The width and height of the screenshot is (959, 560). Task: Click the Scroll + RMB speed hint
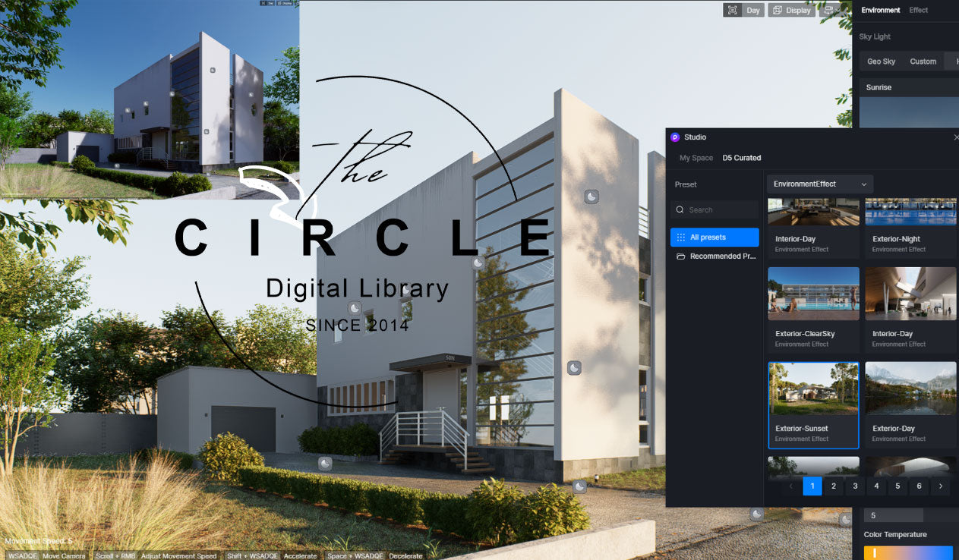pyautogui.click(x=156, y=556)
